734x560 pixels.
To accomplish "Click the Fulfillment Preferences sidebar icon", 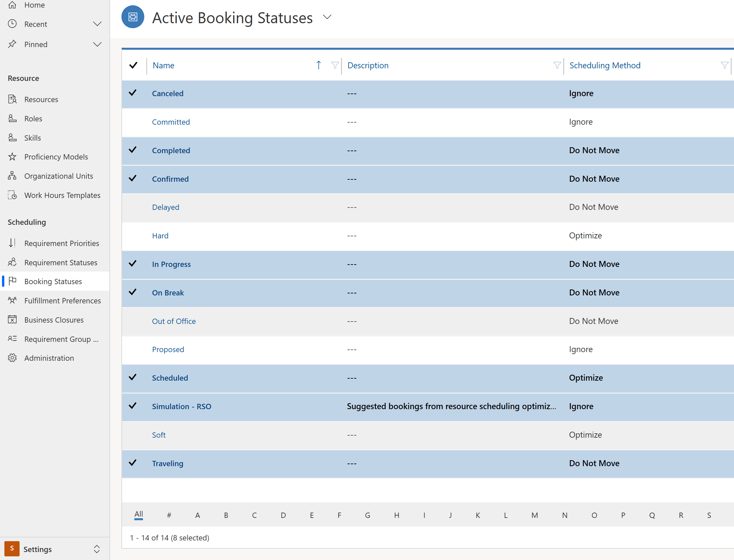I will click(12, 301).
